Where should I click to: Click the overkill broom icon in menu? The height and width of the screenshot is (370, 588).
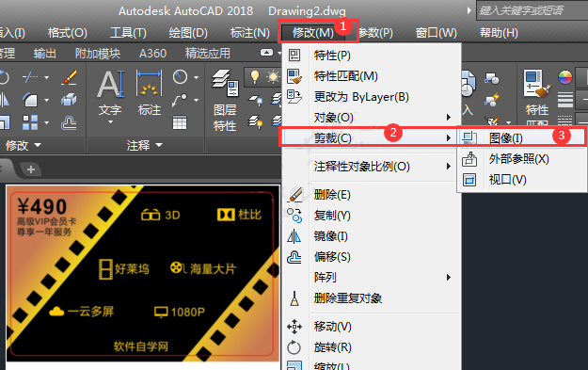pyautogui.click(x=294, y=298)
